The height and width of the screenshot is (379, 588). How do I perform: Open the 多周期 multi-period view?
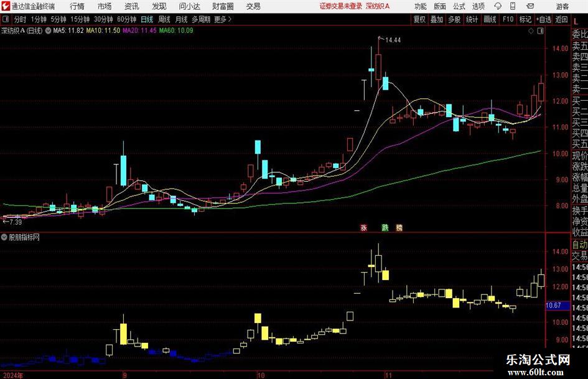200,19
